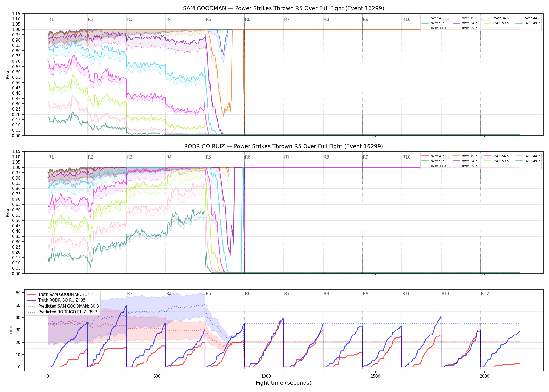The width and height of the screenshot is (549, 392).
Task: Click the R11 round marker in bottom chart
Action: [x=446, y=294]
